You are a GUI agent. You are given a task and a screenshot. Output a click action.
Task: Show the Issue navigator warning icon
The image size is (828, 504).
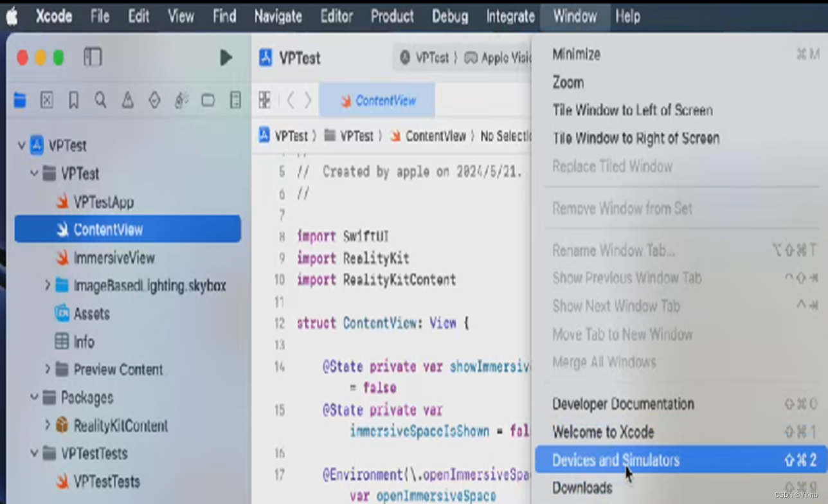(127, 100)
